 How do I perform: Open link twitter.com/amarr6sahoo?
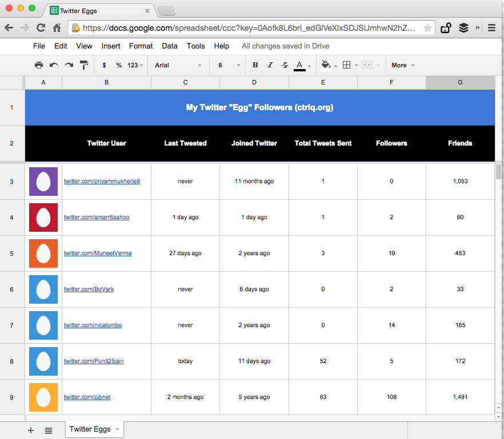point(97,217)
